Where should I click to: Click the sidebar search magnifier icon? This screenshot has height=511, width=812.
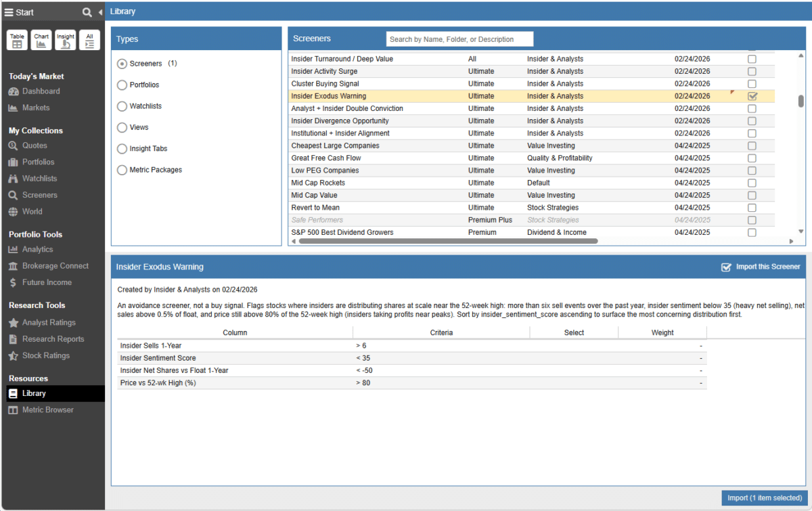click(87, 12)
